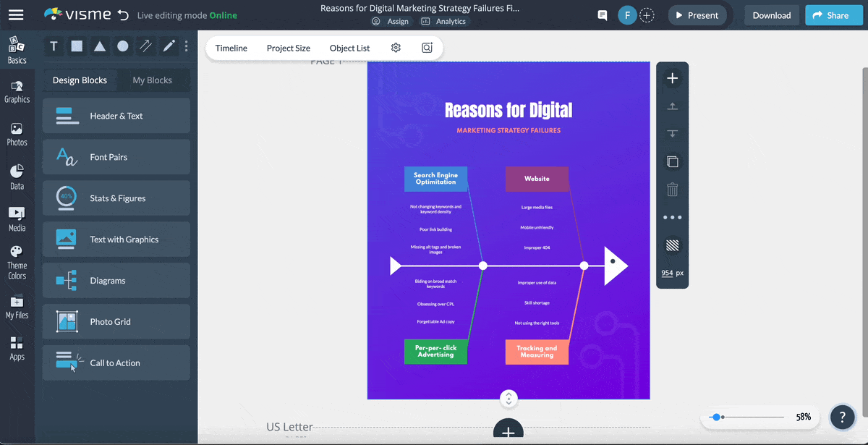Image resolution: width=868 pixels, height=445 pixels.
Task: Open the canvas search icon
Action: pos(427,47)
